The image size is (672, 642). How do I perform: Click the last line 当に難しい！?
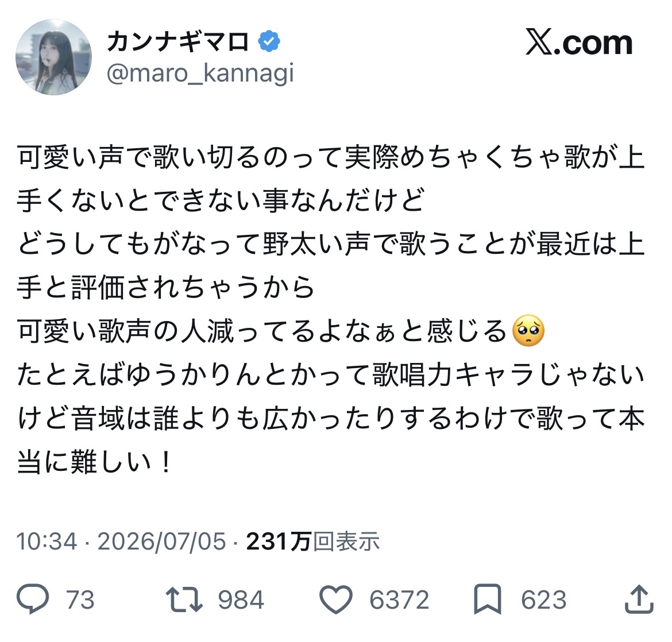(94, 462)
